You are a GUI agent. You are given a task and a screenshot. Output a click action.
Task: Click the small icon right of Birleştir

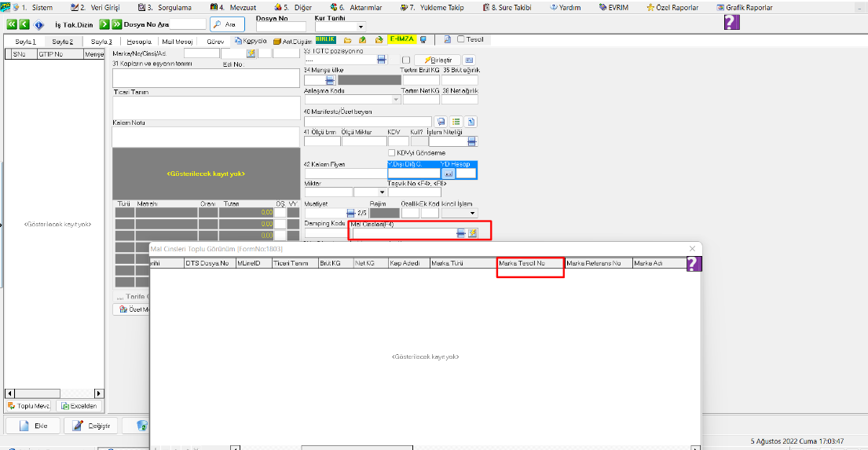pos(469,60)
